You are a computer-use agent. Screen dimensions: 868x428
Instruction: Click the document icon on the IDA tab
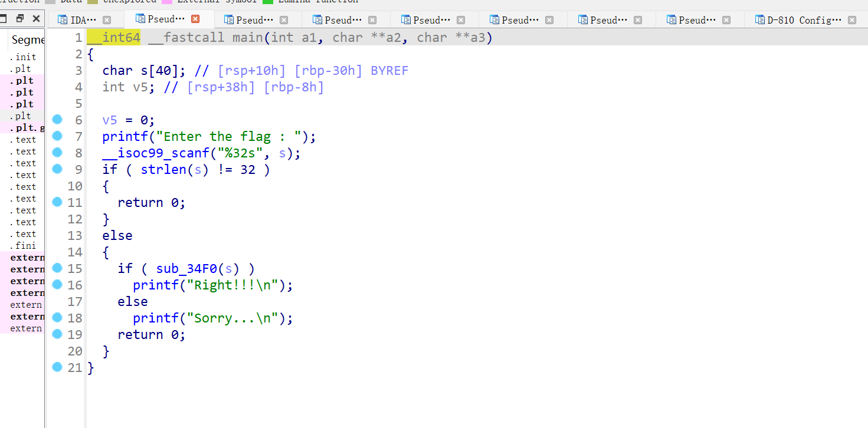[x=63, y=19]
